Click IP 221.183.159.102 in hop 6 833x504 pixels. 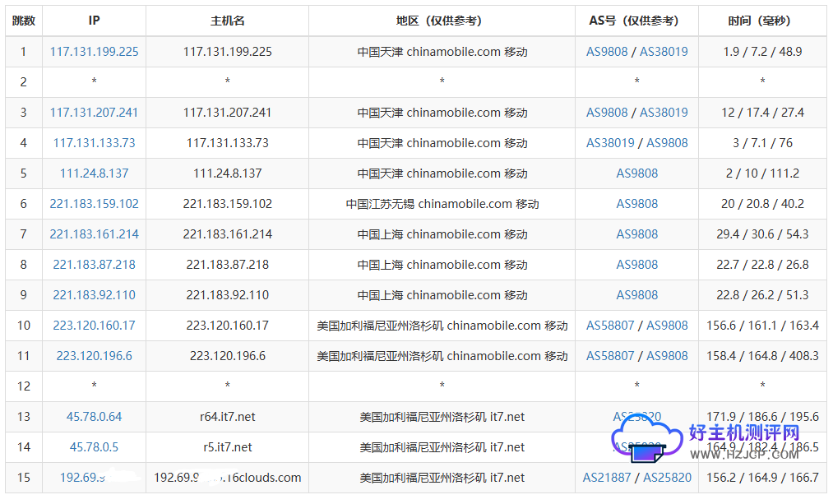94,204
